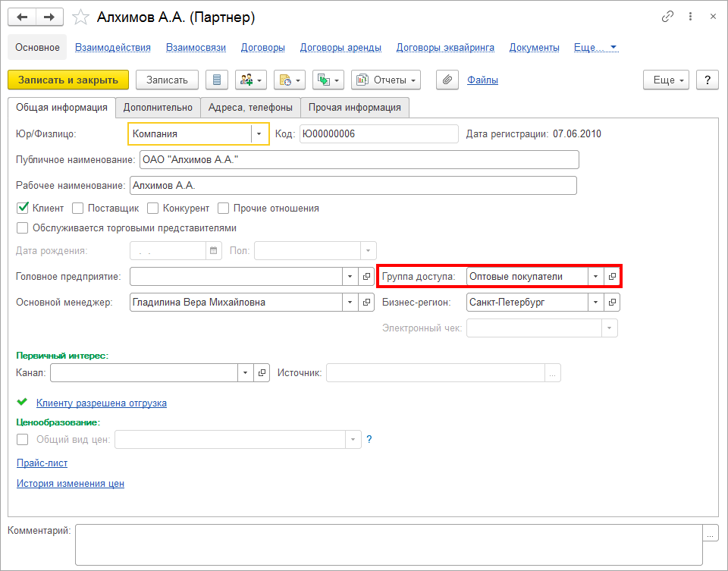Image resolution: width=728 pixels, height=571 pixels.
Task: Click the forward navigation arrow
Action: 49,17
